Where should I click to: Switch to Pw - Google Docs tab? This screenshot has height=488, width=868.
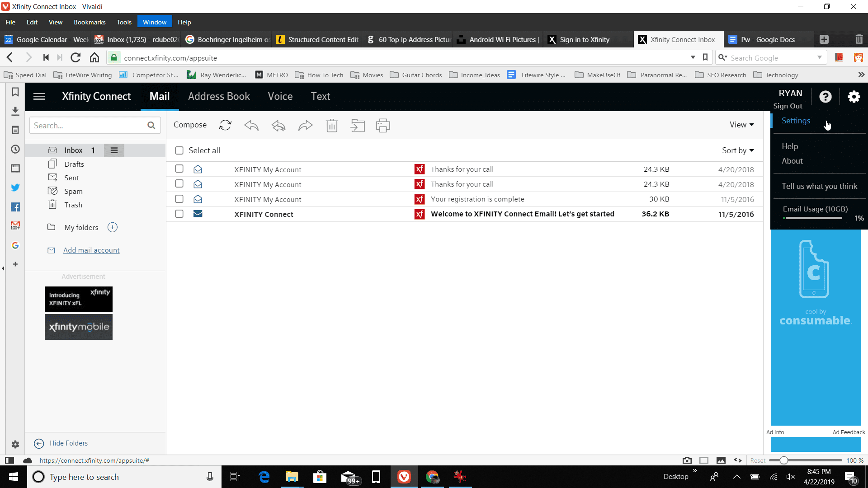[769, 39]
